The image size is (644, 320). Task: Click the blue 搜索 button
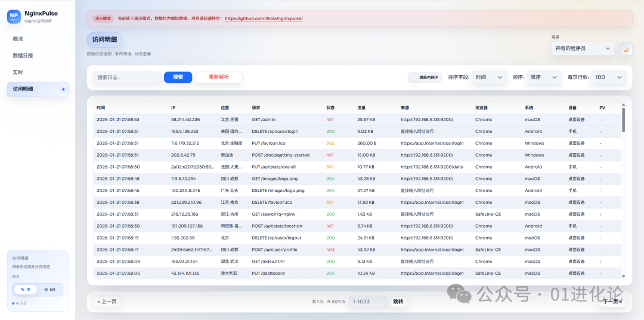tap(178, 77)
